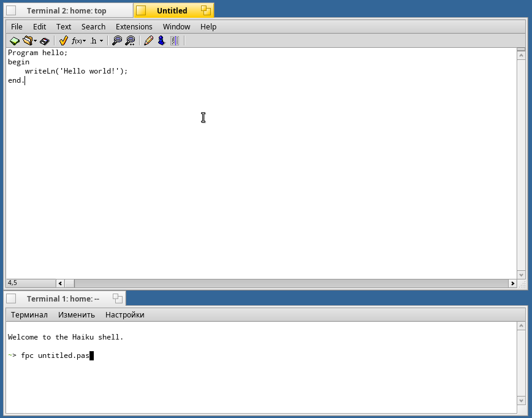Click the editor window resize corner
Screen dimensions: 532x418
tap(522, 284)
